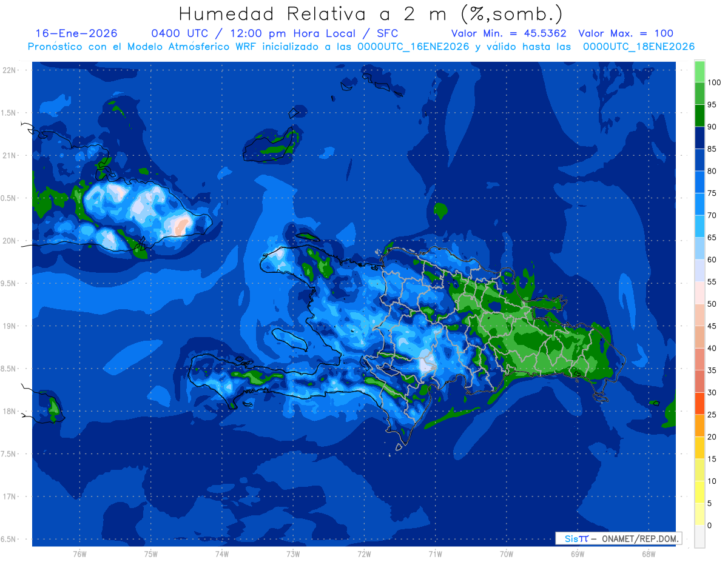Viewport: 728px width, 562px height.
Task: Click the legend value "75"
Action: click(712, 193)
